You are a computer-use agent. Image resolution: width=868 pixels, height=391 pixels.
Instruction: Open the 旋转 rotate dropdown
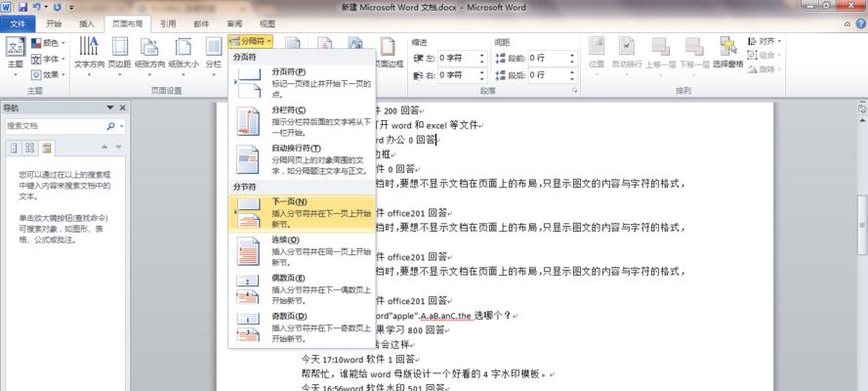(764, 69)
